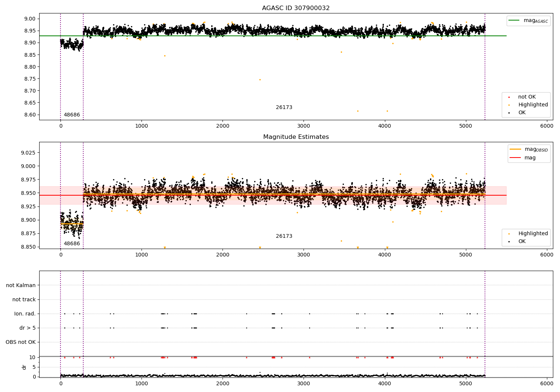Screen dimensions: 560x392
Task: Click the '8.925' y-tick in Magnitude Estimates
Action: tap(28, 206)
